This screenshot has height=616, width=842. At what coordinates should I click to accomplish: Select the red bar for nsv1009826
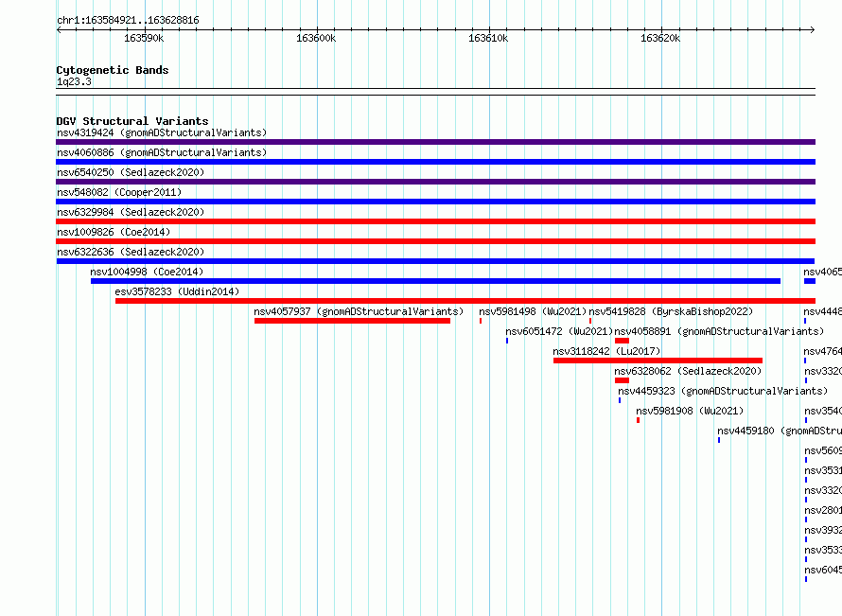435,241
